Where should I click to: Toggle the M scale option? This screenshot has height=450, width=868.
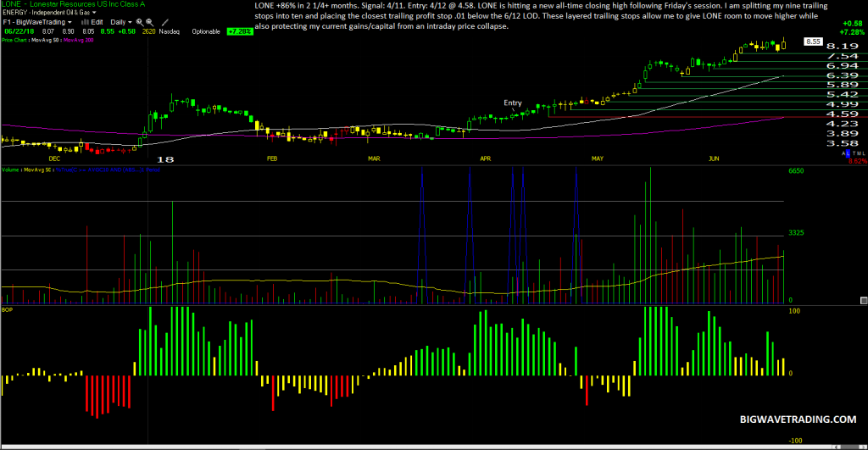tap(859, 153)
